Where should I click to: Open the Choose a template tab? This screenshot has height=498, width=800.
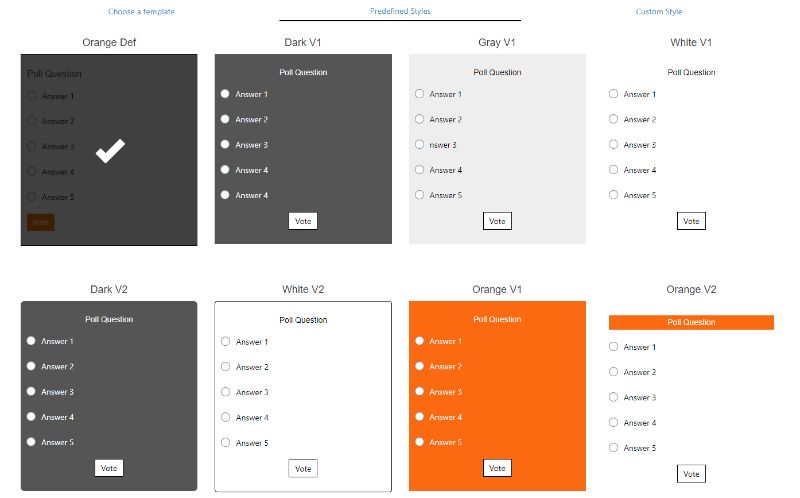click(141, 11)
